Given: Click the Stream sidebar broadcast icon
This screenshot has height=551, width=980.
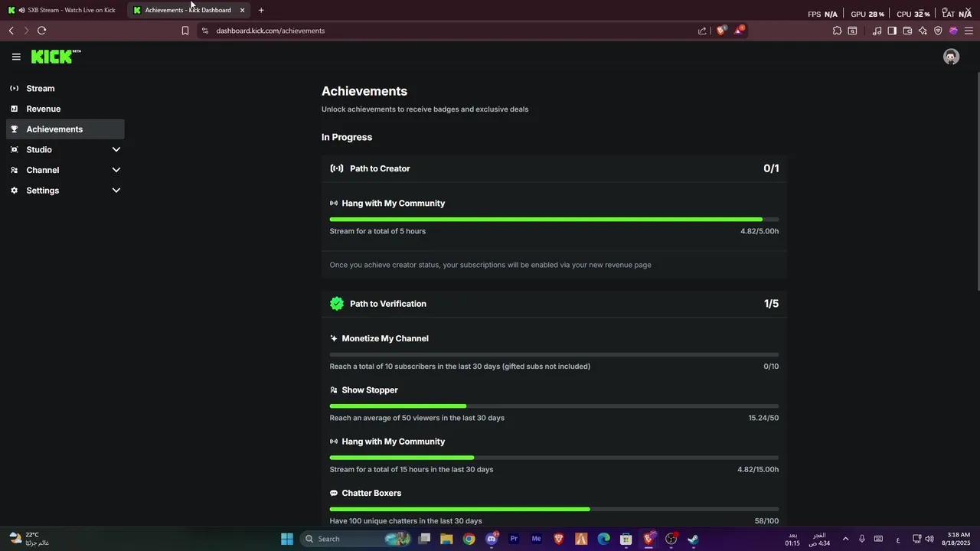Looking at the screenshot, I should (14, 88).
